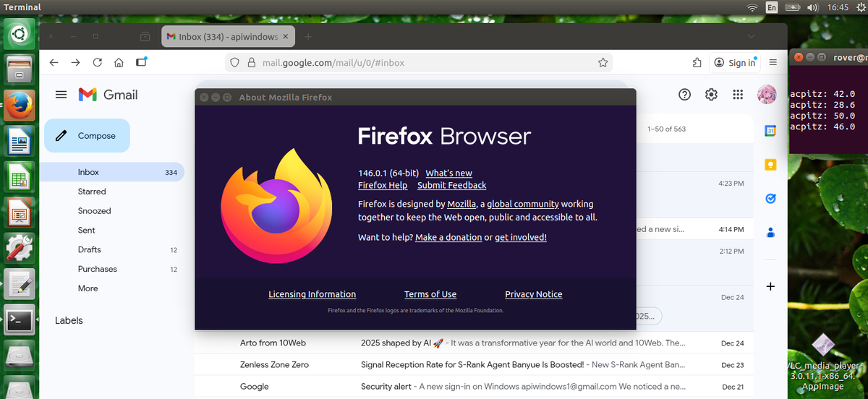Close the Inbox (334) tab
Image resolution: width=868 pixels, height=399 pixels.
coord(286,36)
